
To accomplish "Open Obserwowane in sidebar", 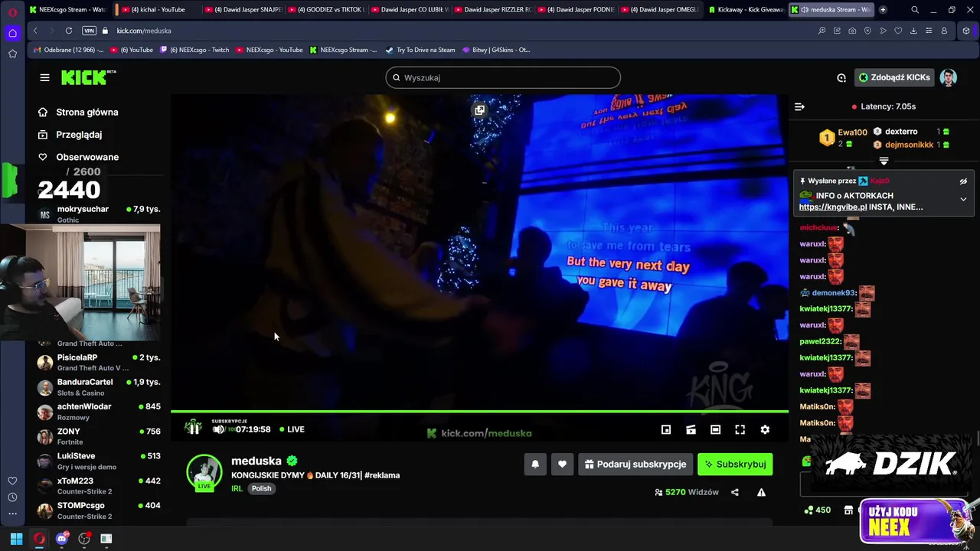I will point(79,157).
